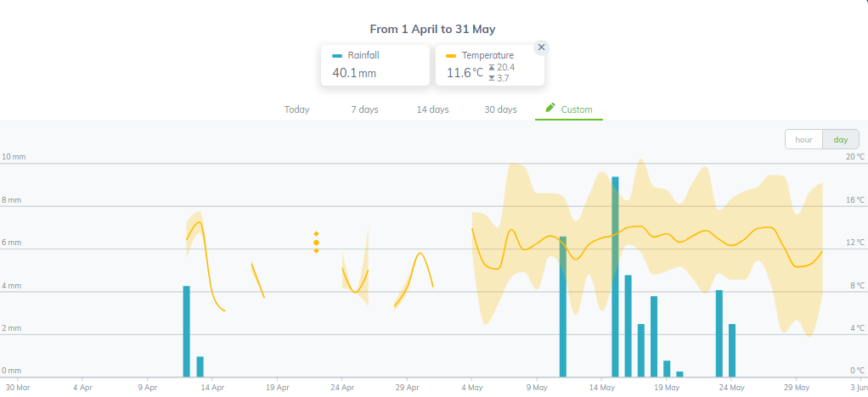This screenshot has height=397, width=868.
Task: Click the 10 mm rainfall axis label
Action: 14,157
